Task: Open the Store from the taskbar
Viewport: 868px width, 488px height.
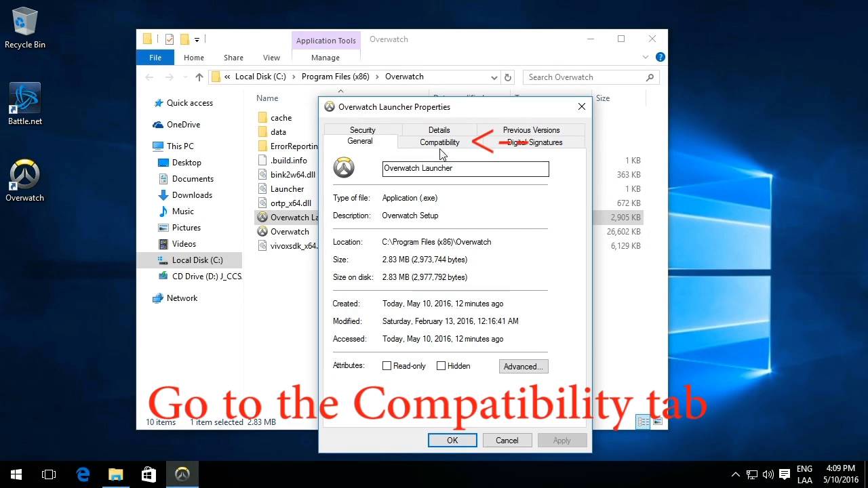Action: [149, 474]
